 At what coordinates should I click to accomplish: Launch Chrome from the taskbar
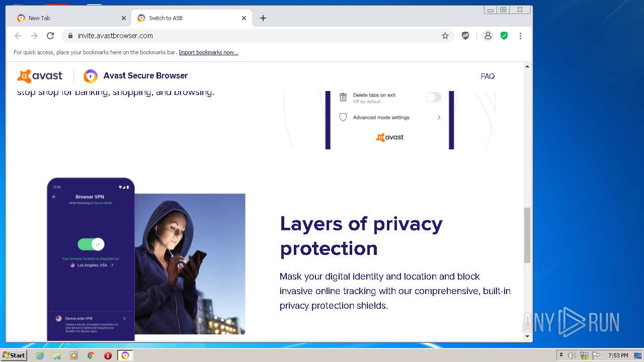(x=91, y=355)
